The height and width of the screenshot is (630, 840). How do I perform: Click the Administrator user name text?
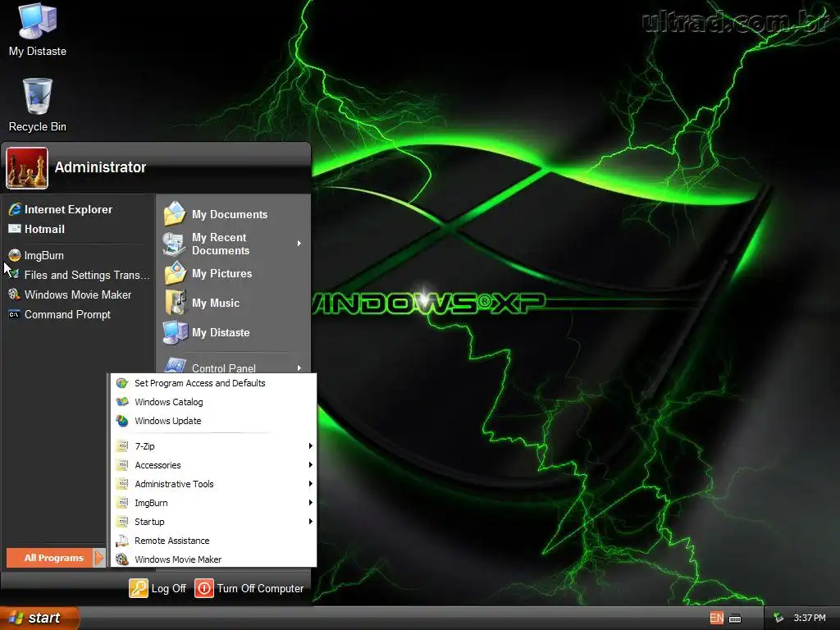[x=100, y=167]
